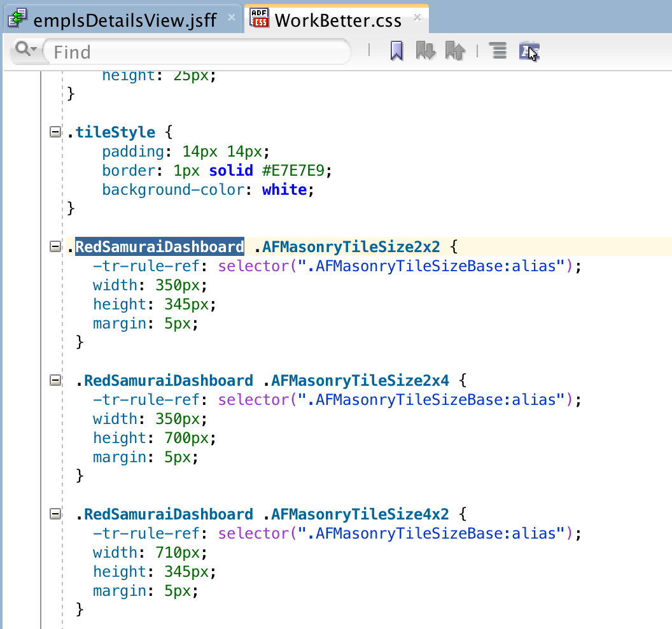Collapse the .AFMasonryTileSize2x4 rule block

coord(55,380)
